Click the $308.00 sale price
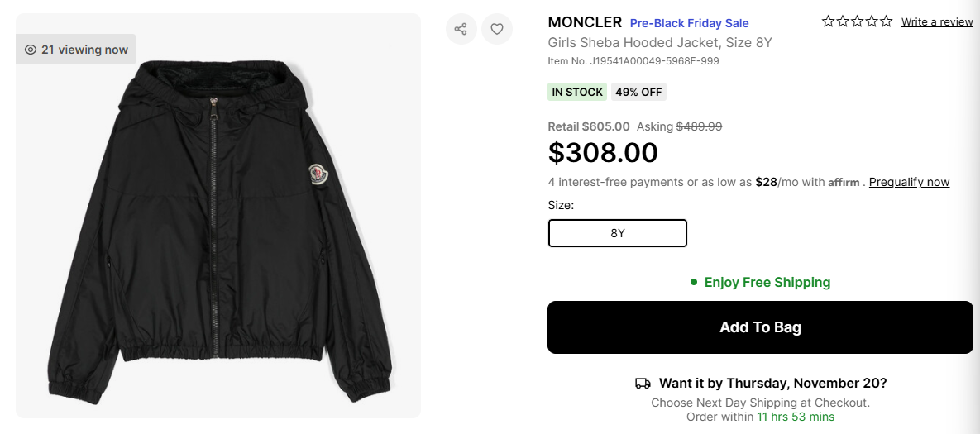The image size is (980, 434). tap(603, 153)
